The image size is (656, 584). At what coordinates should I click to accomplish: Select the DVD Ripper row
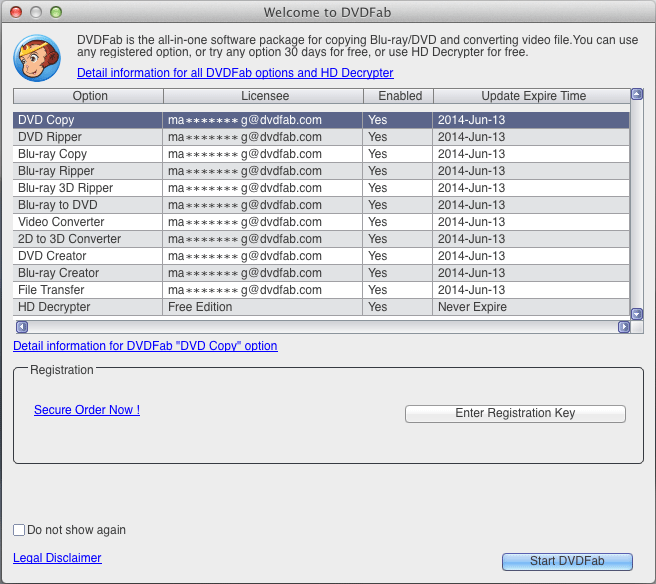tap(321, 137)
